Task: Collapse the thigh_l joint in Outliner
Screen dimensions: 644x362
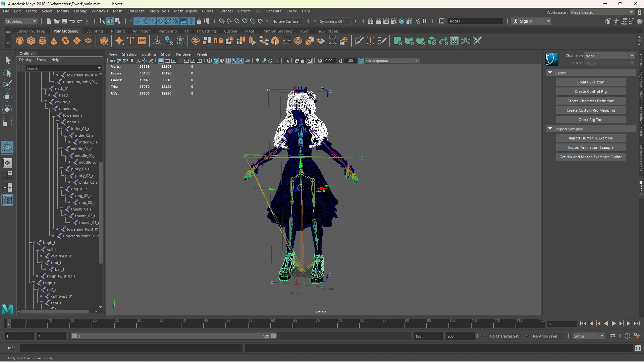Action: pyautogui.click(x=33, y=243)
